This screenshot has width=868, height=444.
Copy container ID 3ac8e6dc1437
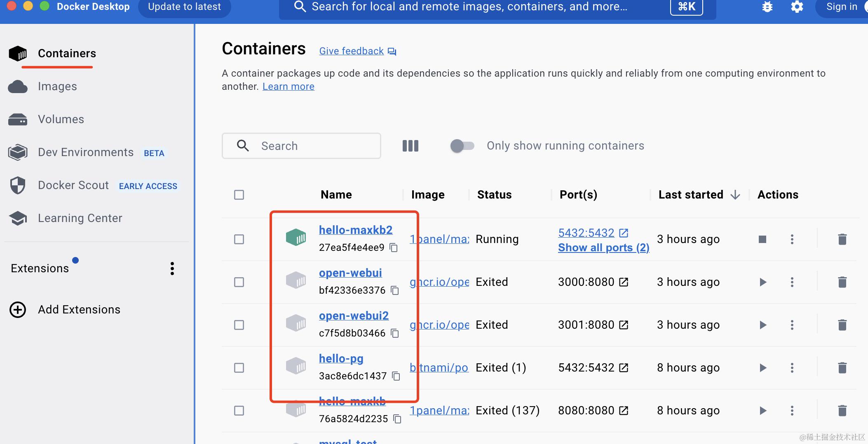tap(396, 376)
